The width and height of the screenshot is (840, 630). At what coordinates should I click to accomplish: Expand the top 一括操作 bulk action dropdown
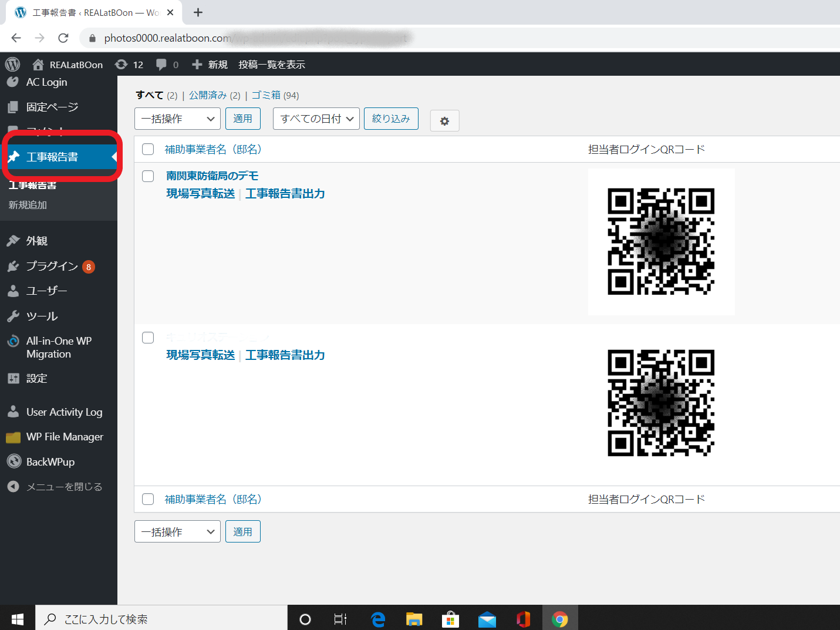coord(177,119)
